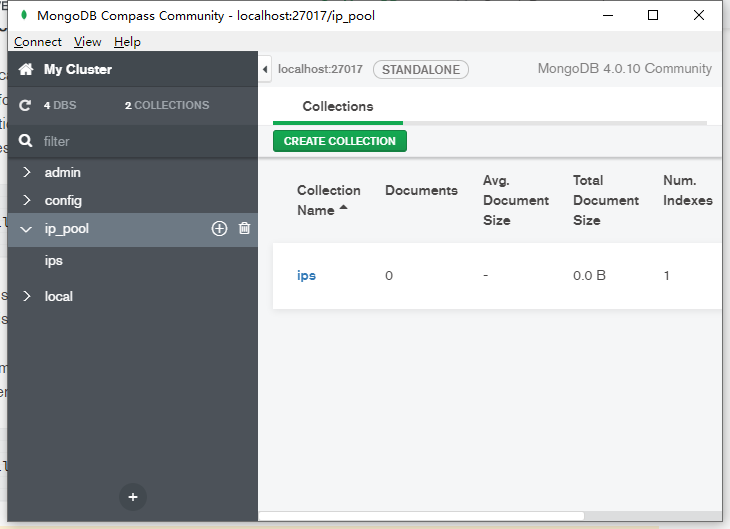
Task: Click the localhost:27017 host label
Action: pyautogui.click(x=320, y=69)
